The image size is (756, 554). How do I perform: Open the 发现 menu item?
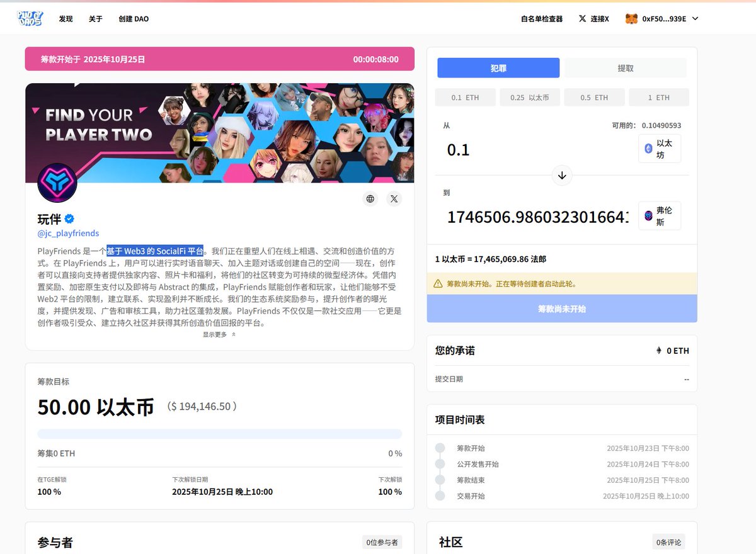tap(66, 19)
